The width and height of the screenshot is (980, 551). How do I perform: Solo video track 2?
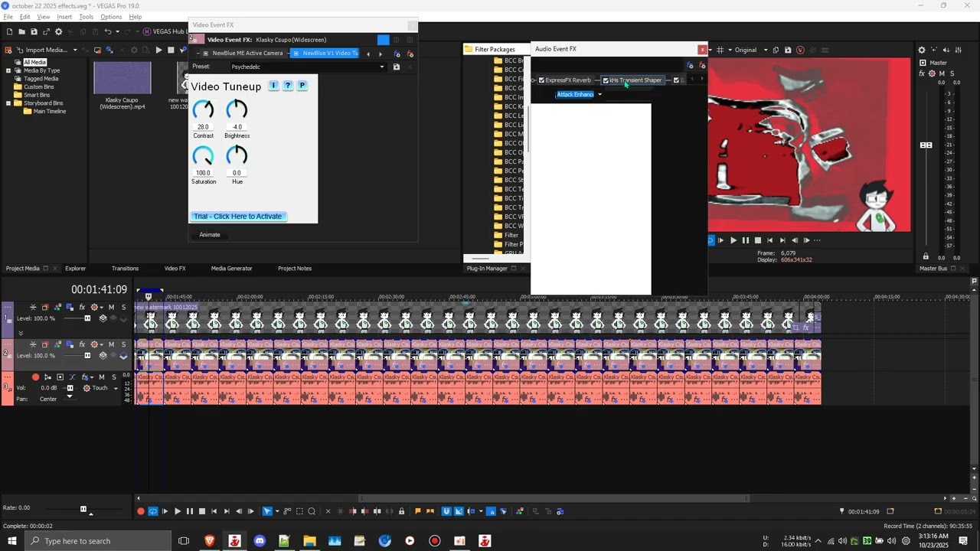tap(123, 344)
